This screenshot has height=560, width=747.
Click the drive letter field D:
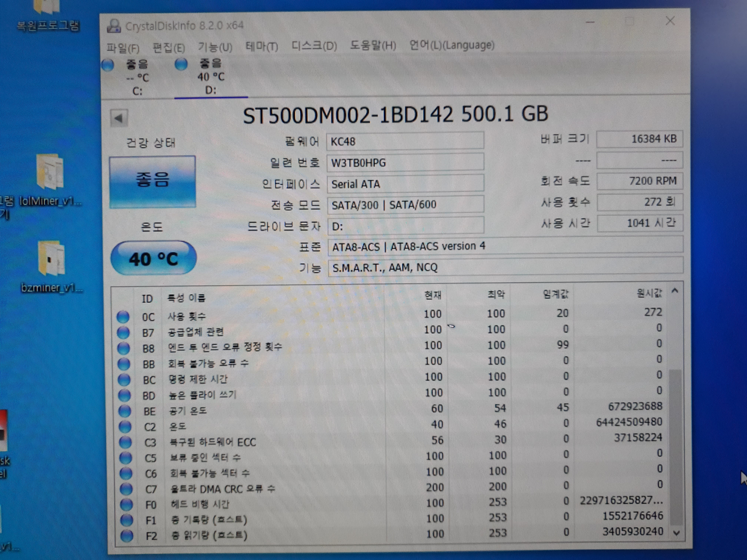coord(406,226)
